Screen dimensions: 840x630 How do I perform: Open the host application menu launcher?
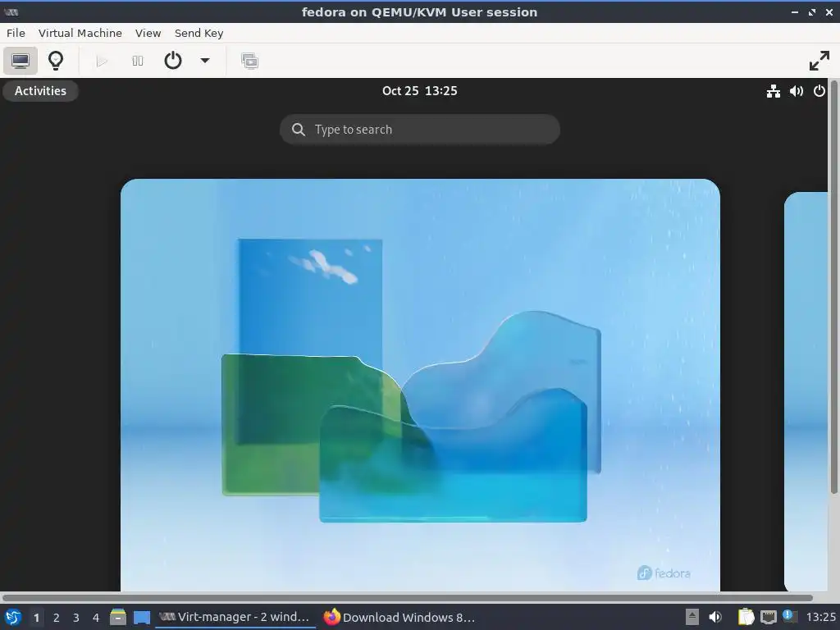13,617
